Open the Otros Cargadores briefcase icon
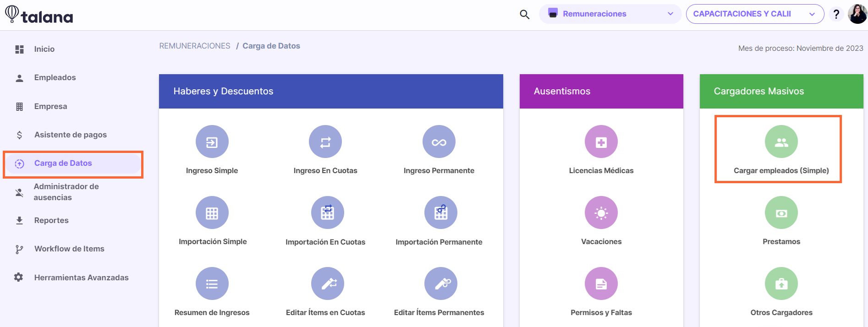Image resolution: width=868 pixels, height=327 pixels. [781, 283]
